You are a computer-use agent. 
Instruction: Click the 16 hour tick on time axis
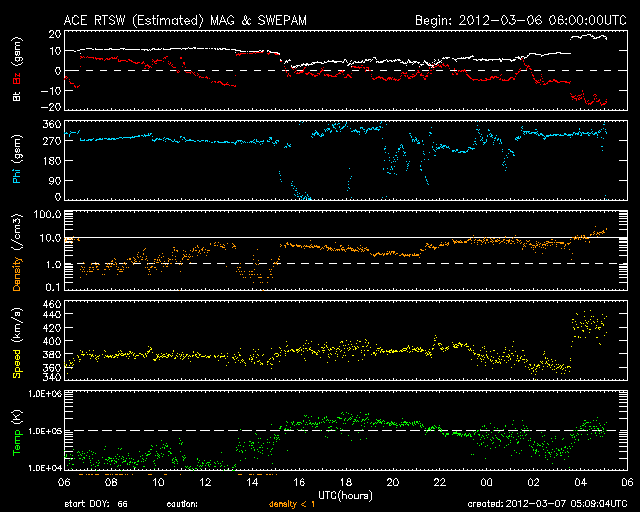[299, 483]
